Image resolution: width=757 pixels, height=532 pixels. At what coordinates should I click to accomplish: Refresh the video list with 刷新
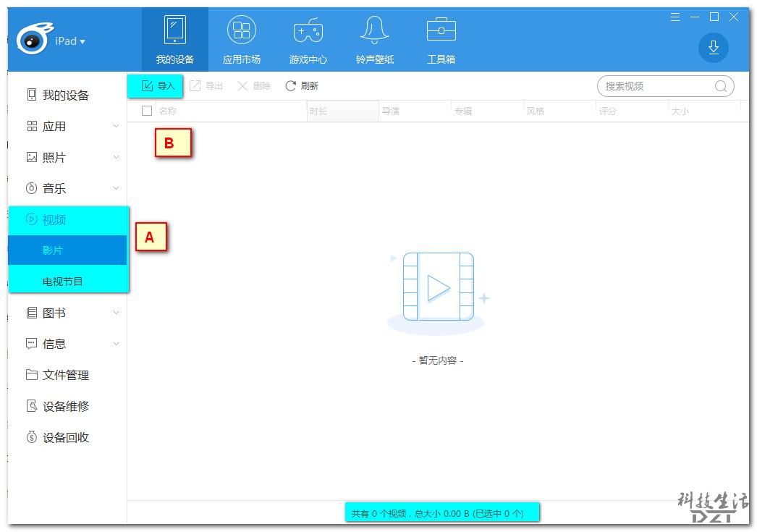pyautogui.click(x=302, y=85)
